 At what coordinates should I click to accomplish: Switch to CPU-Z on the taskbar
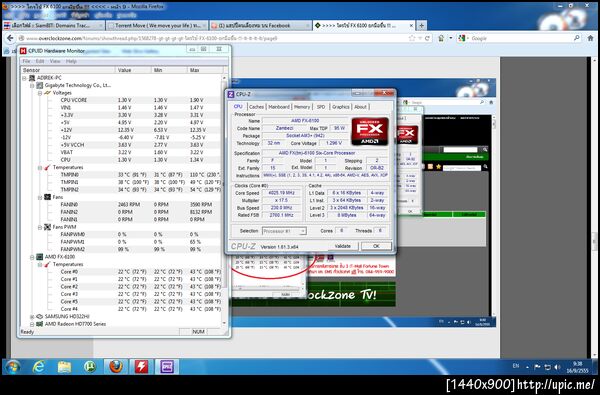(x=167, y=367)
